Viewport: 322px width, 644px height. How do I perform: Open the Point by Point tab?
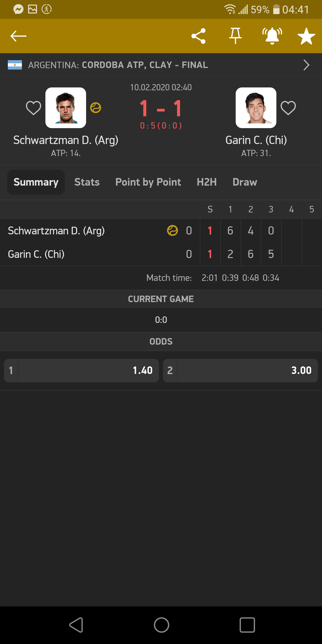(x=148, y=182)
